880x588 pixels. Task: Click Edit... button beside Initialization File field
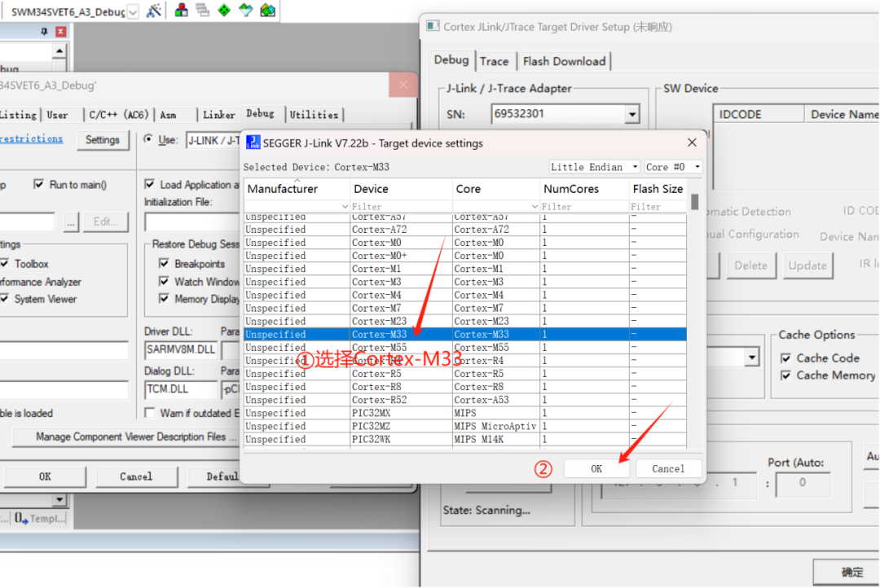pos(105,222)
